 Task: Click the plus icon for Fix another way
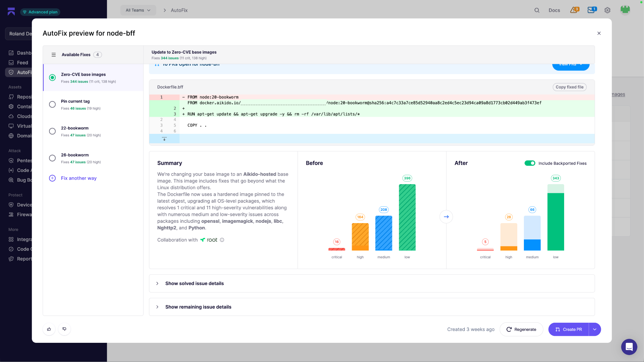tap(53, 178)
